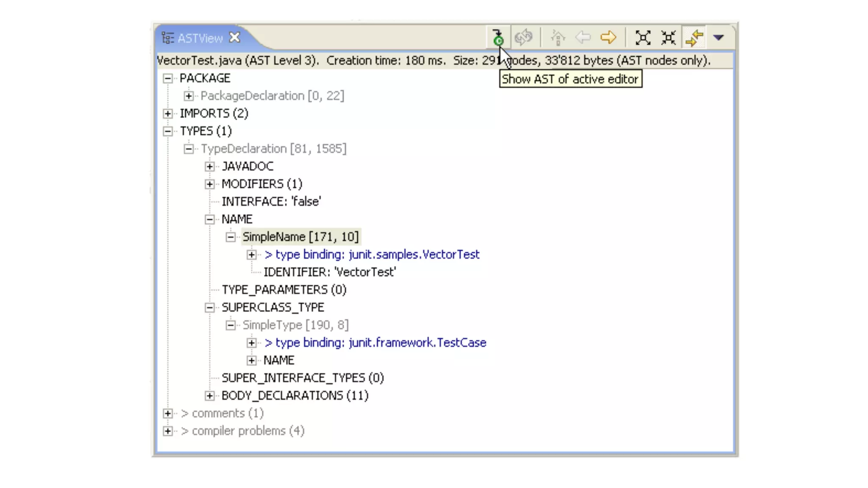Collapse the PACKAGE tree node

168,78
